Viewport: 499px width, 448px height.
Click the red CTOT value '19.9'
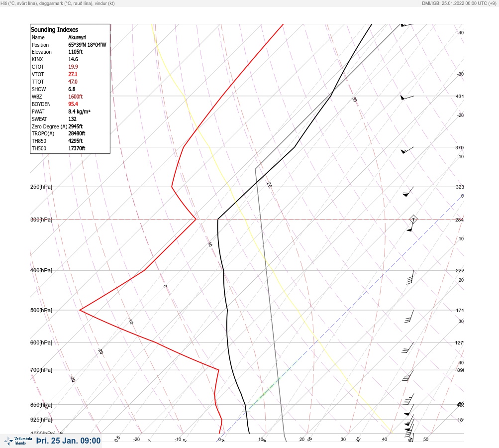73,67
